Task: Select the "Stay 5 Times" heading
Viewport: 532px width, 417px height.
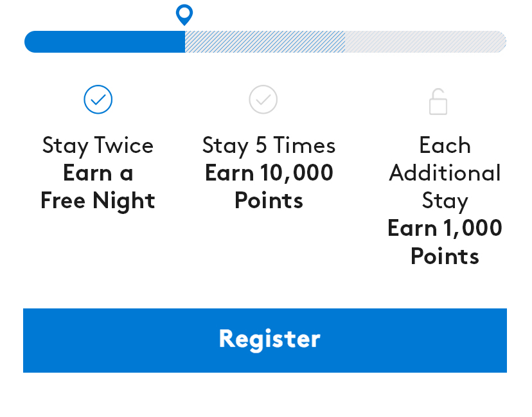Action: (x=269, y=145)
